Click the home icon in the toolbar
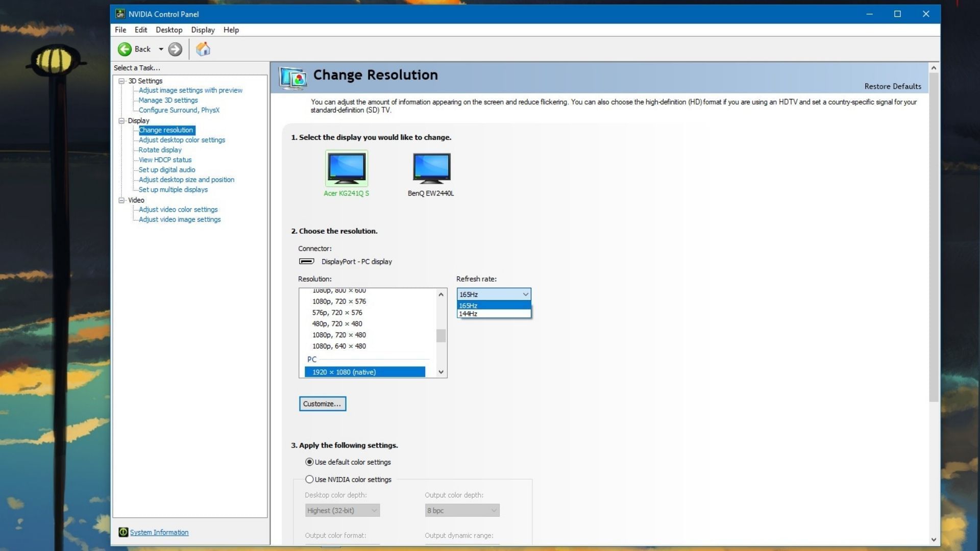 (203, 49)
